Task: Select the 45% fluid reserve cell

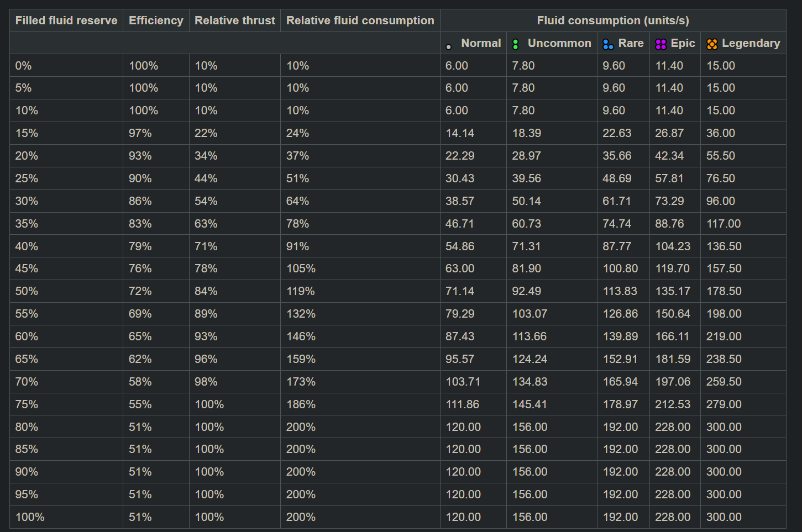Action: 66,268
